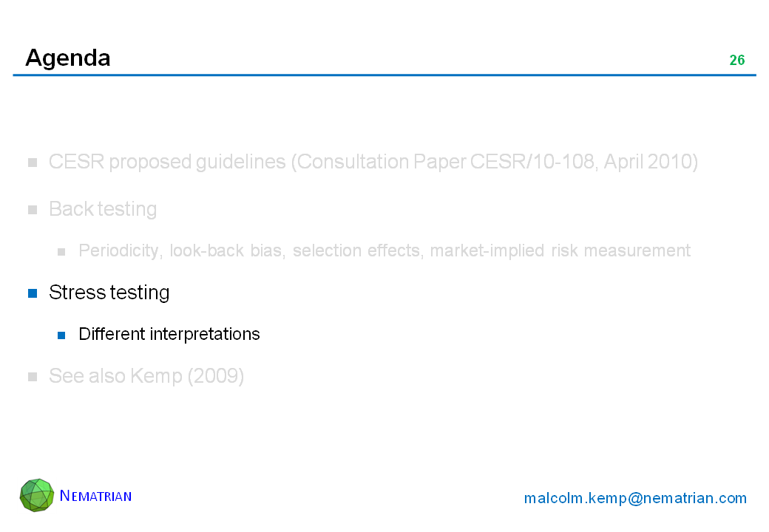
Task: Click slide number 26
Action: point(736,61)
